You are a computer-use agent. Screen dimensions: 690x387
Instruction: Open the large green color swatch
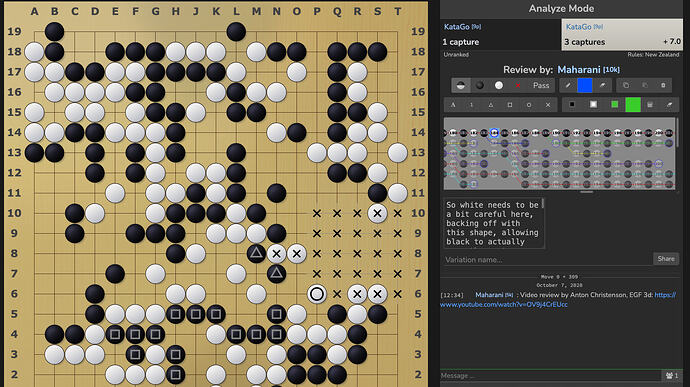tap(633, 105)
